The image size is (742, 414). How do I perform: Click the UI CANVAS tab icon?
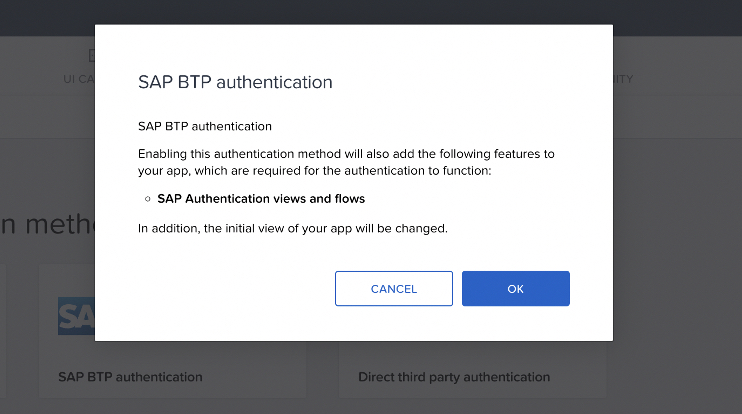pos(91,55)
